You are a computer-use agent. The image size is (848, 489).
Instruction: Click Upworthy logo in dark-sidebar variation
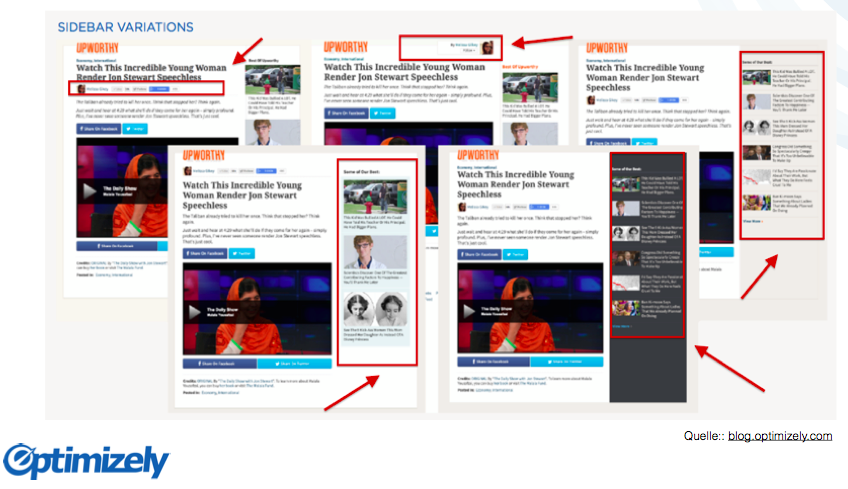click(x=478, y=155)
